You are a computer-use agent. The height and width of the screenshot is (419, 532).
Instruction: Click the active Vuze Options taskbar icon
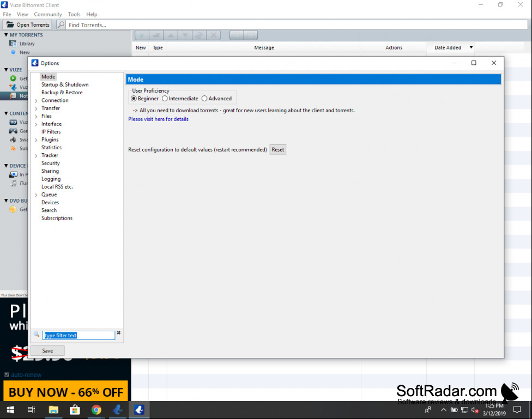pos(139,410)
